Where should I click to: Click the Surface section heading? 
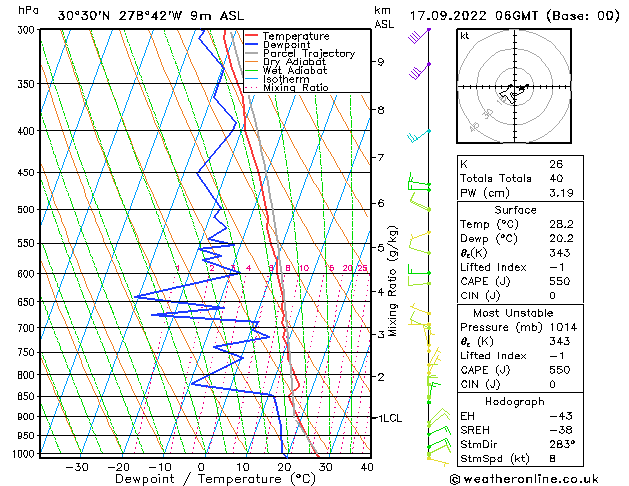[515, 210]
